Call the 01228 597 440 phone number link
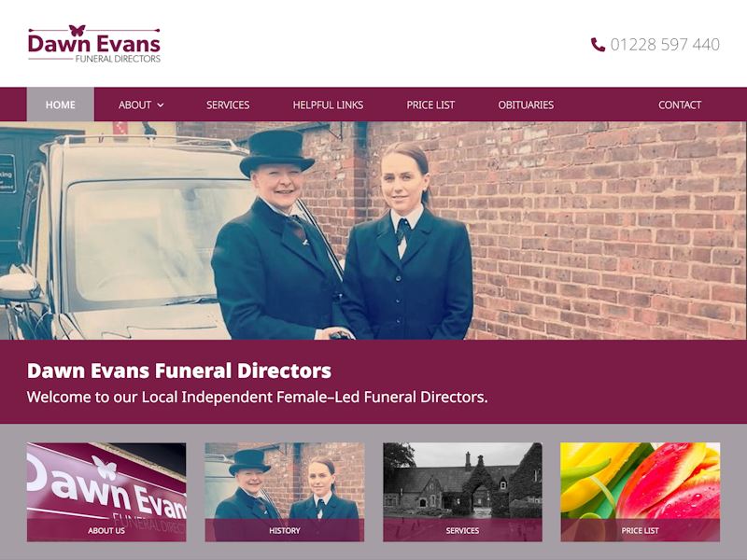The width and height of the screenshot is (747, 560). [665, 44]
